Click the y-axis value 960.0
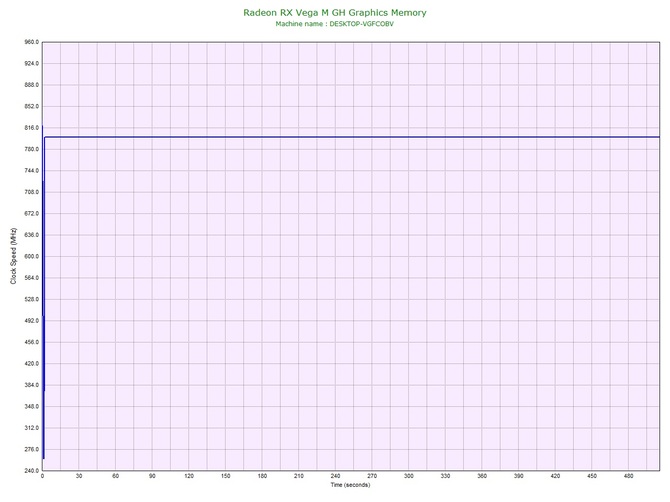This screenshot has width=670, height=502. coord(32,42)
